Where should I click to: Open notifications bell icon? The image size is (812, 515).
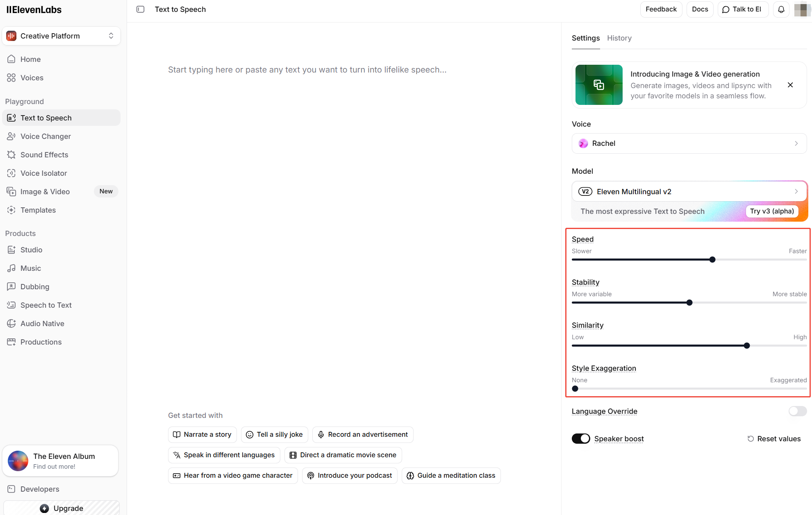tap(781, 9)
